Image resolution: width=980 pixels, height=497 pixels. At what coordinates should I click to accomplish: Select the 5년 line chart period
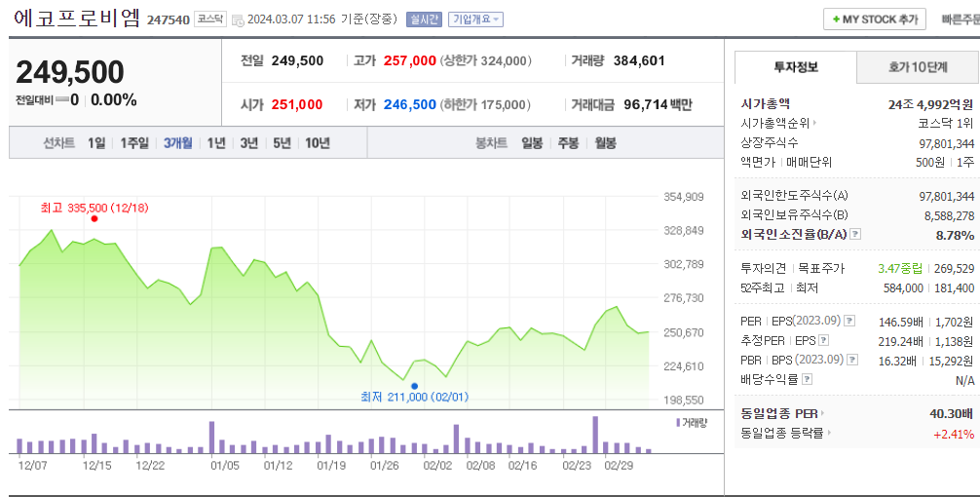tap(282, 143)
